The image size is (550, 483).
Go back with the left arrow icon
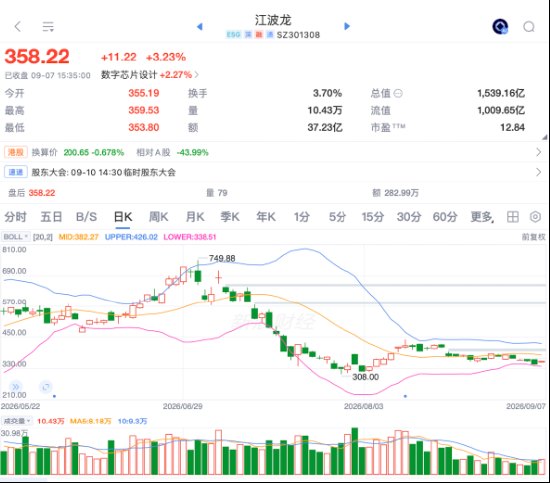coord(18,26)
